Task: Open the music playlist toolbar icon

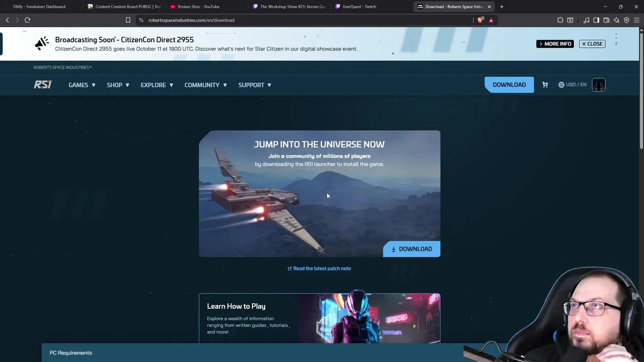Action: (586, 20)
